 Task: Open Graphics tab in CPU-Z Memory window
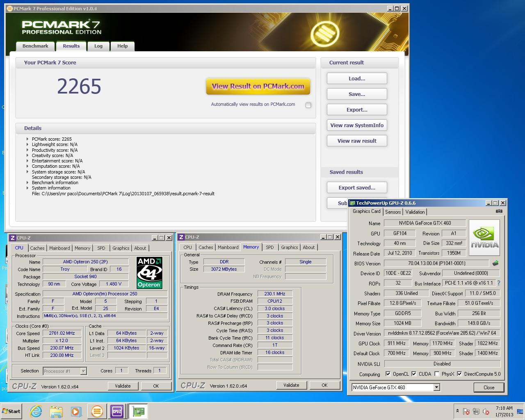coord(290,247)
